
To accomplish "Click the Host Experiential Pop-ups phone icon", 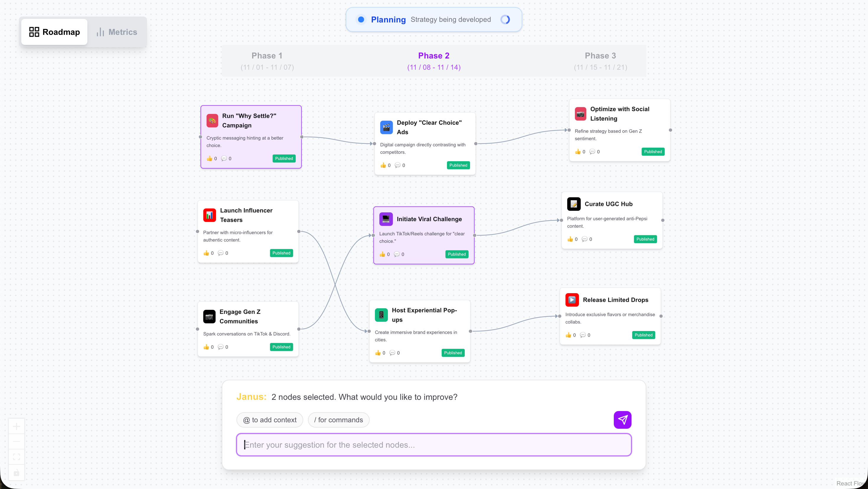I will tap(381, 315).
